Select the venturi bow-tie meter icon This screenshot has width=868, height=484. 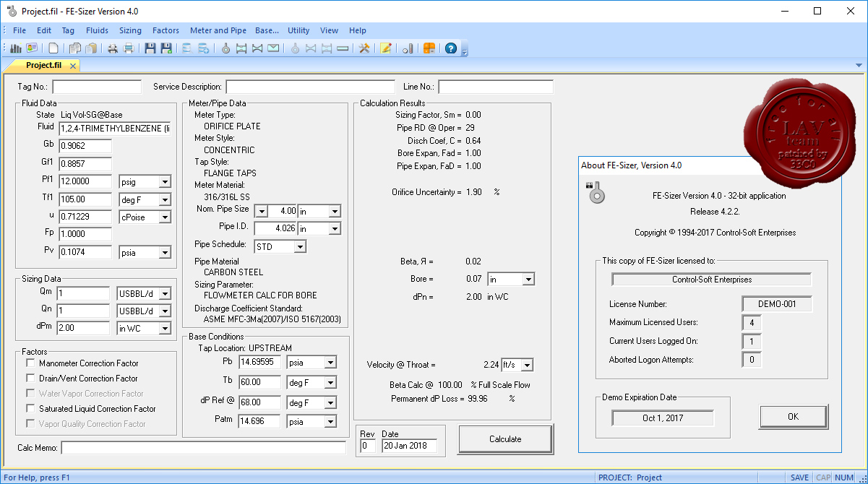(x=257, y=48)
